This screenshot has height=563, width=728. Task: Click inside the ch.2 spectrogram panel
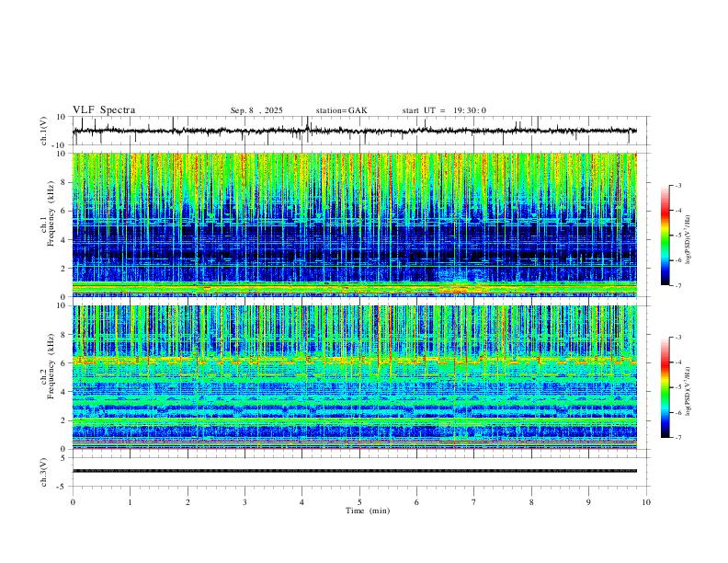[x=355, y=377]
